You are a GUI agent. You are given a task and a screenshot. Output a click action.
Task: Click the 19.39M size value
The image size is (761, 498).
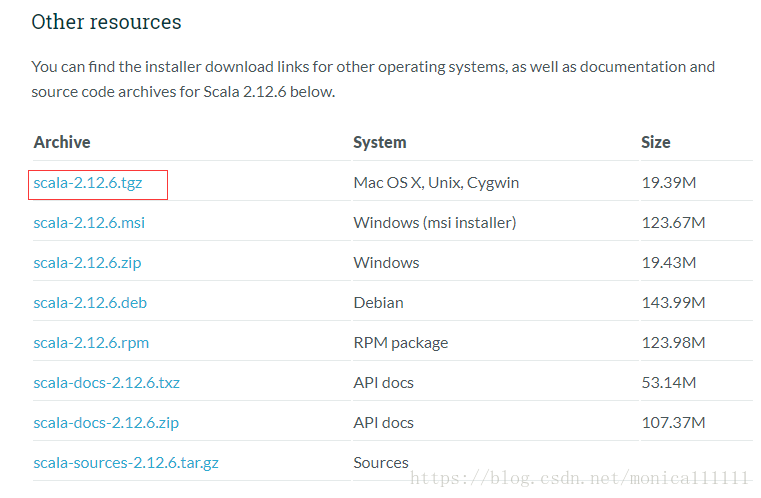tap(669, 183)
